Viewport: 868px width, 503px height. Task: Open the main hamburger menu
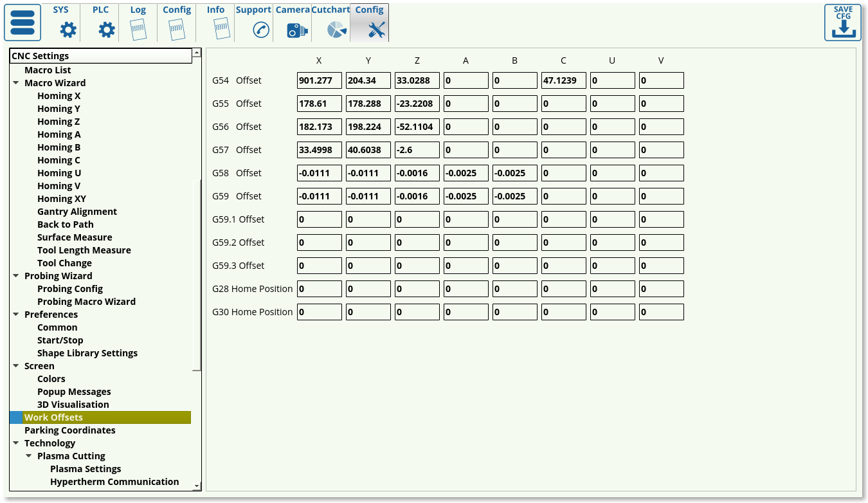[23, 23]
